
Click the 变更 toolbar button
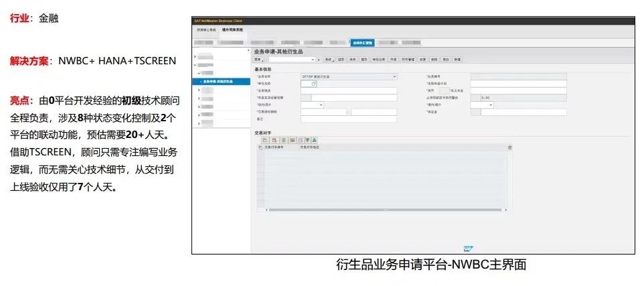(422, 60)
